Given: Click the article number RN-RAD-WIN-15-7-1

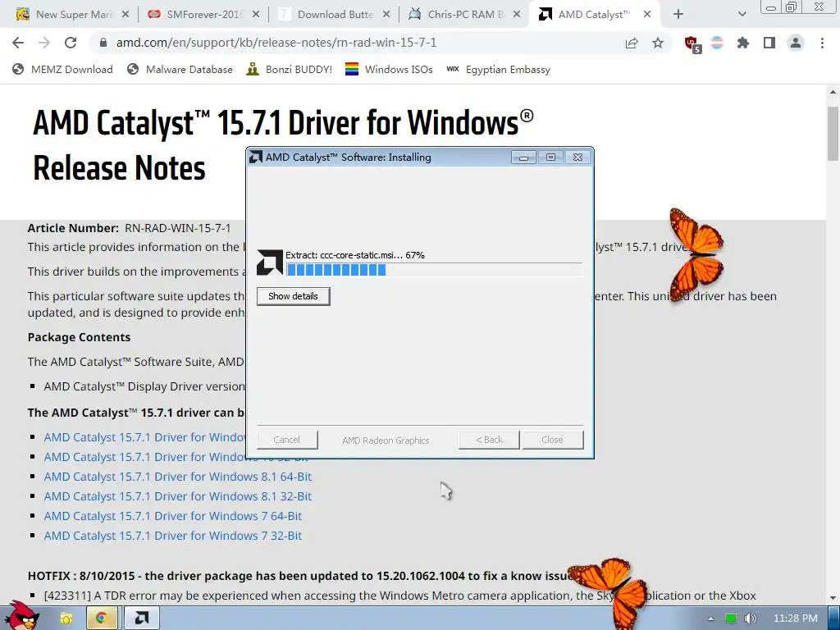Looking at the screenshot, I should coord(178,228).
